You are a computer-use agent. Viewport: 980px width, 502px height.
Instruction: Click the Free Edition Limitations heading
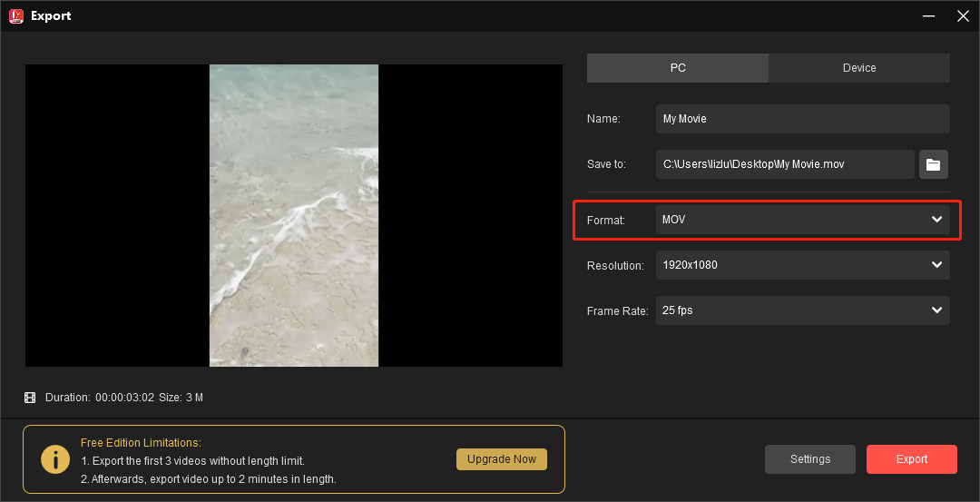[x=141, y=443]
